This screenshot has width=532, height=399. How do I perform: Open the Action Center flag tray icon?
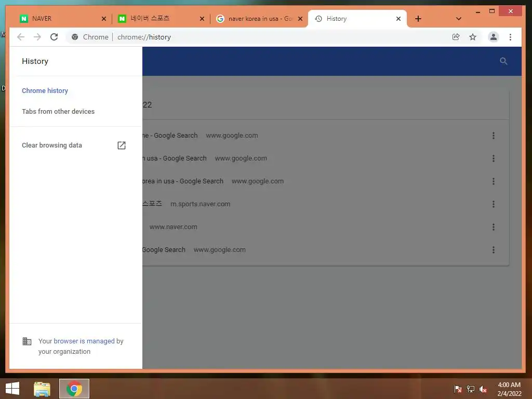coord(458,389)
